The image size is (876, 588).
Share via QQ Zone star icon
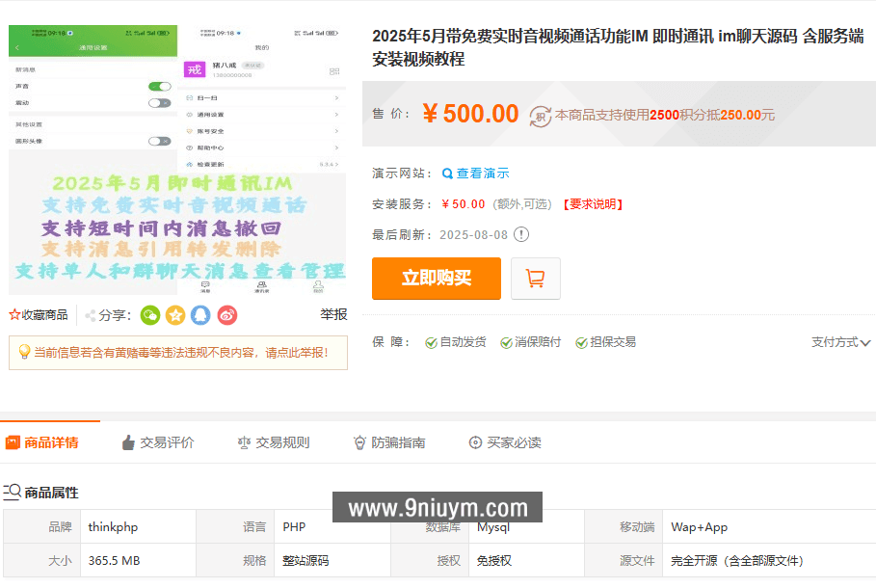174,315
